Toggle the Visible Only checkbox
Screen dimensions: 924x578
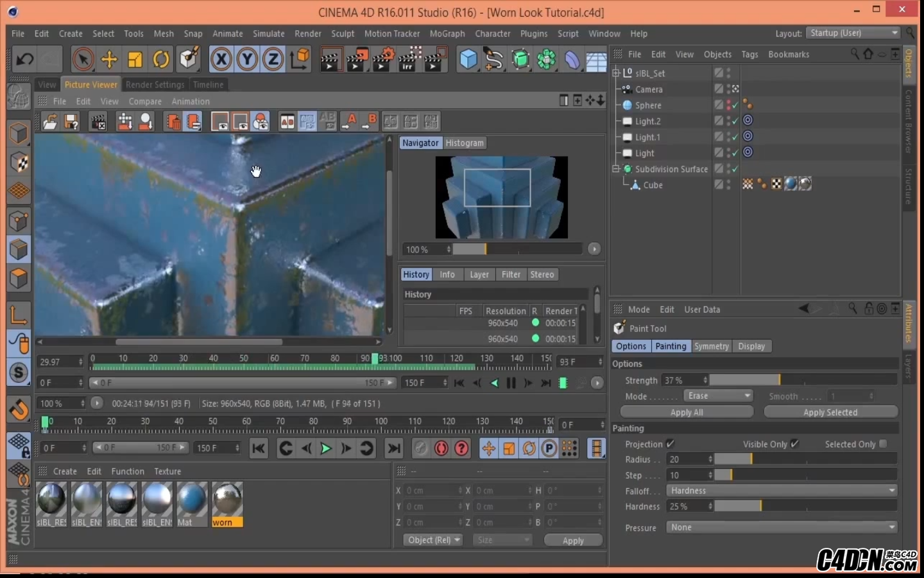[794, 444]
